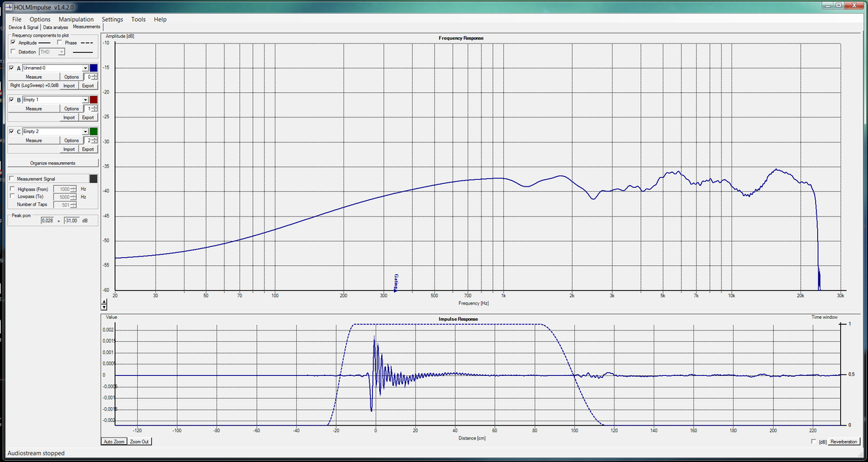Image resolution: width=868 pixels, height=462 pixels.
Task: Click the dark red color swatch for measurement B
Action: point(94,100)
